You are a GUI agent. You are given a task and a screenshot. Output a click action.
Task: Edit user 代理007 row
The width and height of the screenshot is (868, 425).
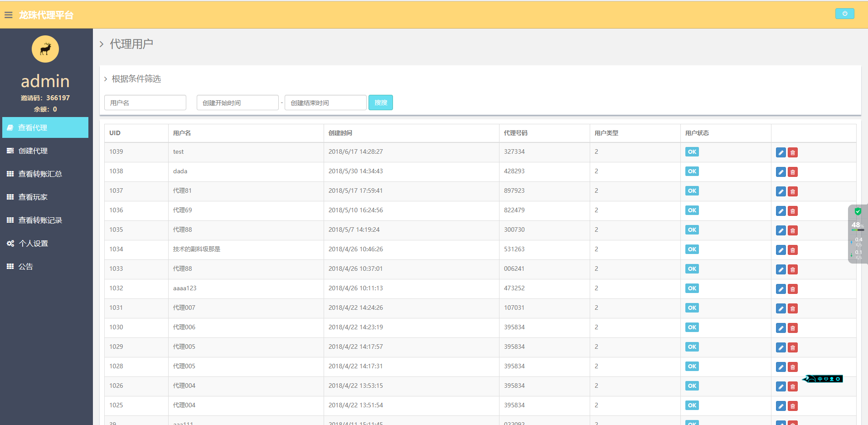(781, 308)
